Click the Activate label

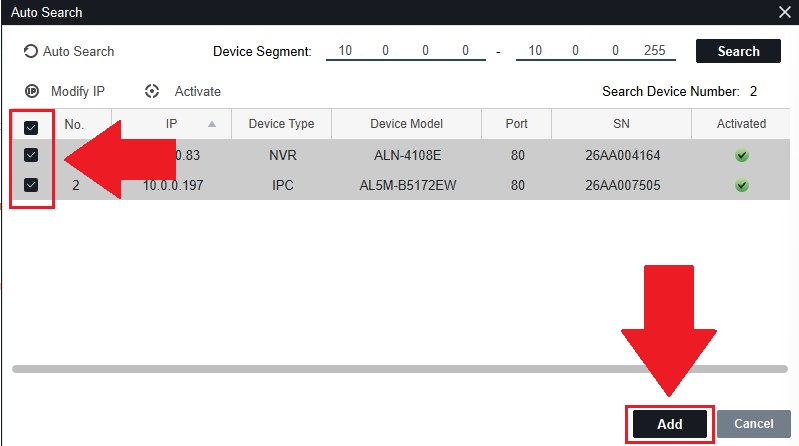click(198, 91)
